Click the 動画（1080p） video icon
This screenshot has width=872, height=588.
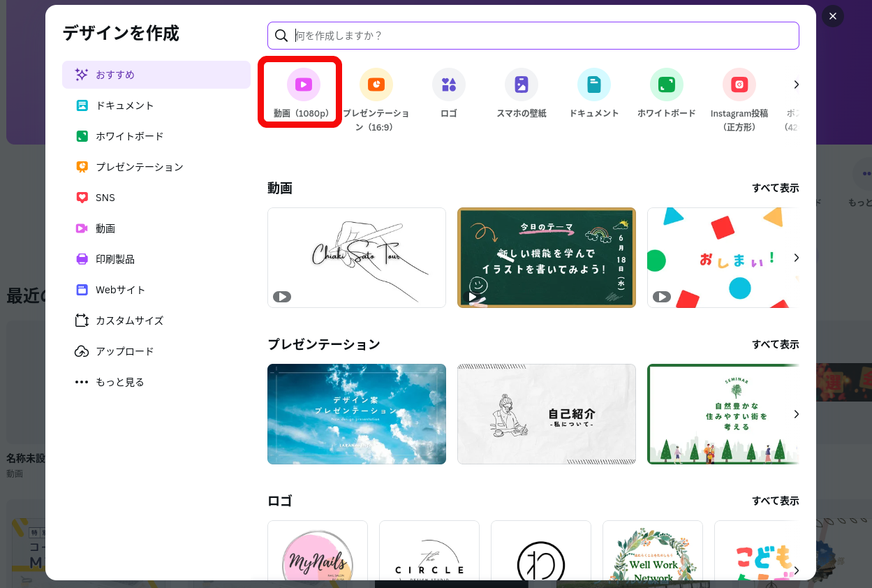[303, 85]
